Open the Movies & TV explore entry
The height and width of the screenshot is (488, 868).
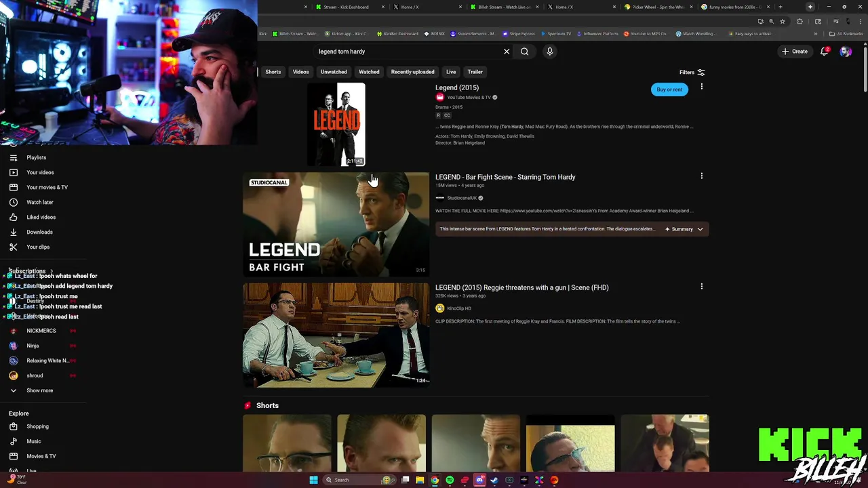tap(41, 456)
